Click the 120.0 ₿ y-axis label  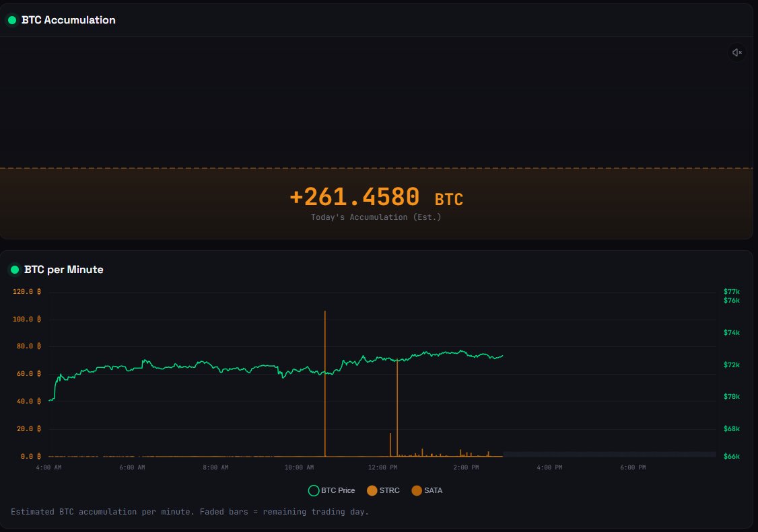point(26,292)
